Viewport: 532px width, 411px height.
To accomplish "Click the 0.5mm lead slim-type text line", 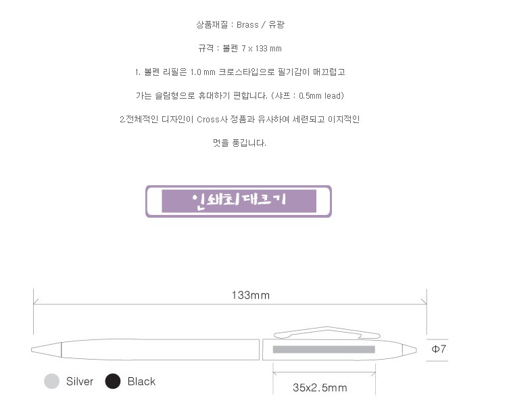I will pyautogui.click(x=240, y=96).
